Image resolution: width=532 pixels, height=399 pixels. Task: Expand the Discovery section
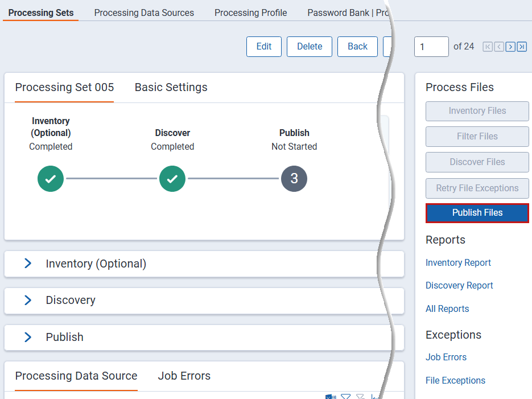(x=28, y=300)
